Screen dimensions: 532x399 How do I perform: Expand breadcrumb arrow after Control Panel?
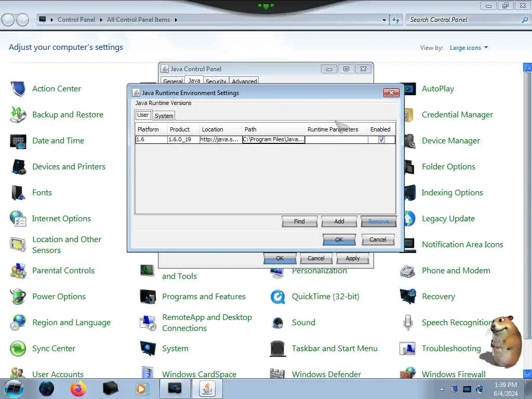[101, 20]
